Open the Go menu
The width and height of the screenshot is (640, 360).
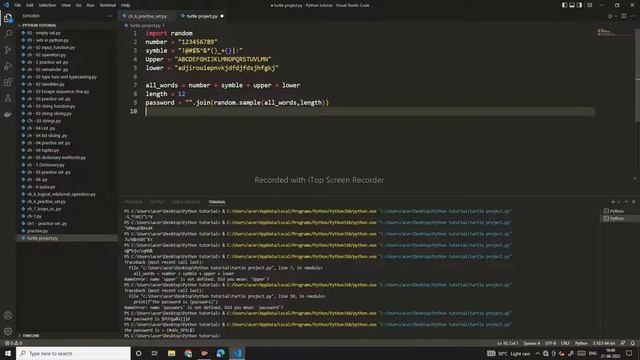(78, 5)
